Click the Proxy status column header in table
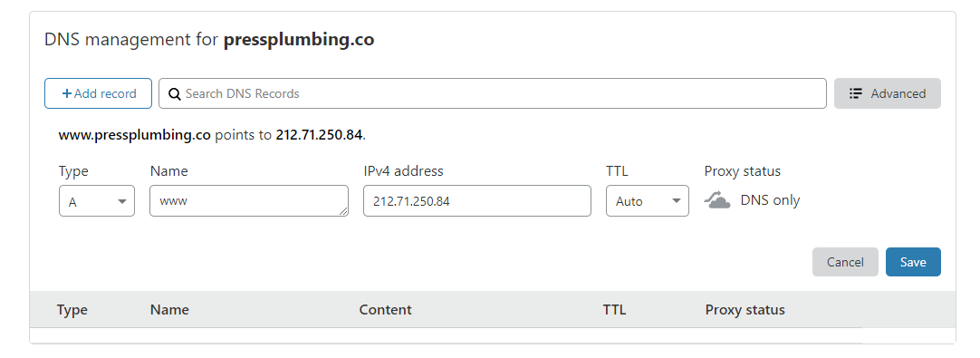This screenshot has height=358, width=980. 745,310
